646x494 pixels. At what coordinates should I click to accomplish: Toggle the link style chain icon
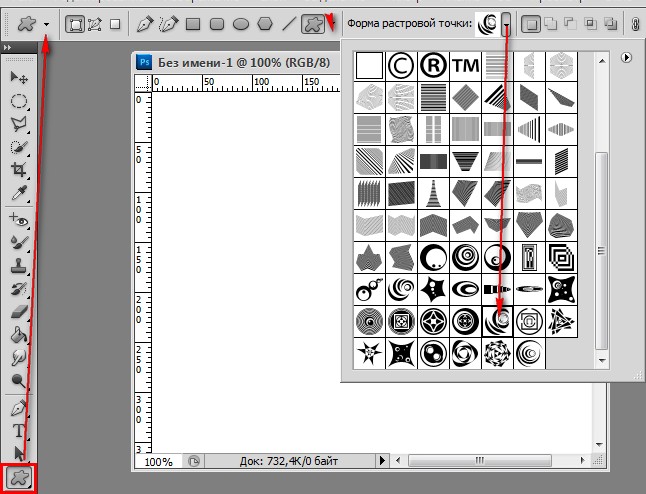click(635, 24)
